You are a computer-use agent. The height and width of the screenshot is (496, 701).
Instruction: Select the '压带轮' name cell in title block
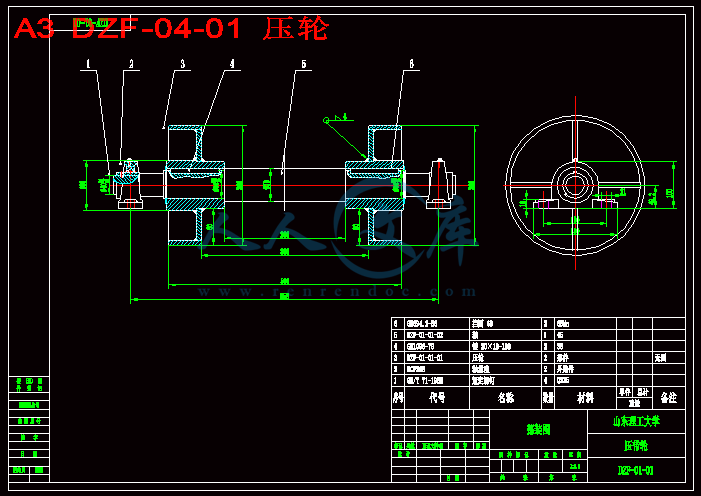point(636,446)
